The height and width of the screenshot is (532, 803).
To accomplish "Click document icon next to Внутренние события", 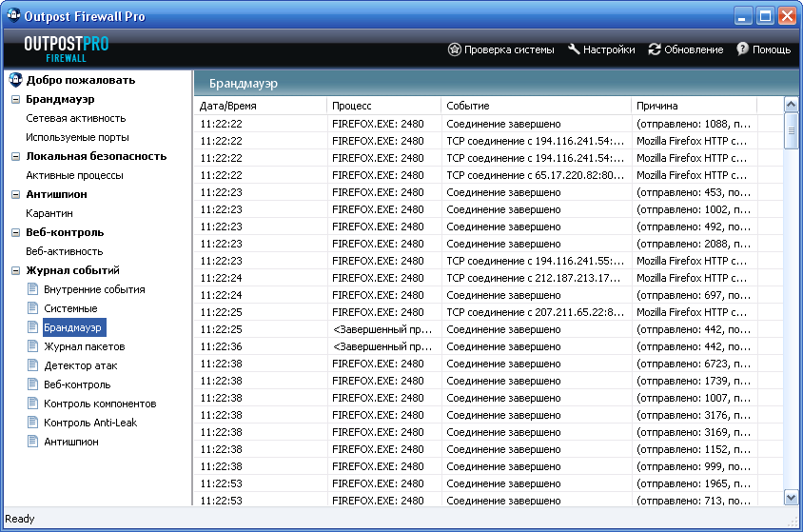I will tap(32, 288).
